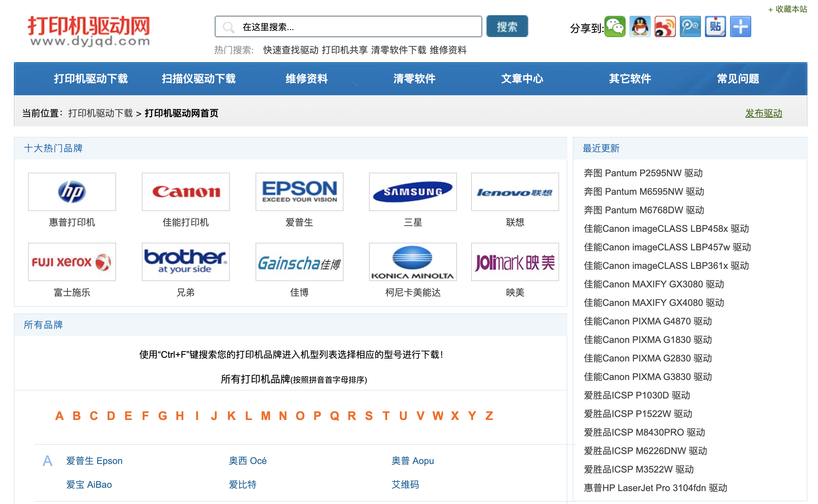This screenshot has height=504, width=818.
Task: Open 爱胜品ICSP P1030D 驱动
Action: pyautogui.click(x=637, y=396)
